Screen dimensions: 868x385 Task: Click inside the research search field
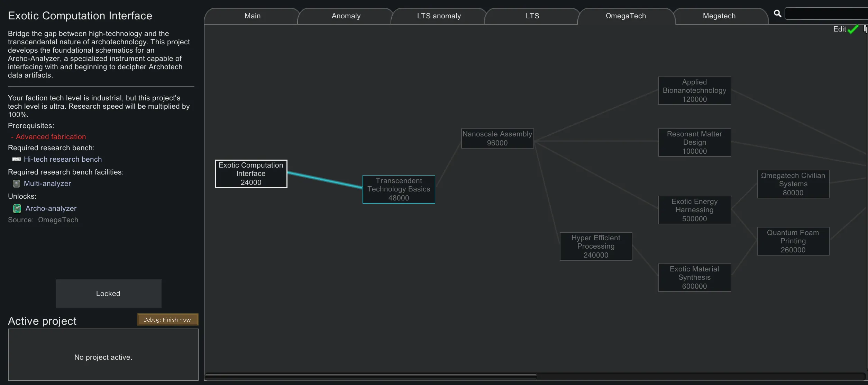pos(827,14)
